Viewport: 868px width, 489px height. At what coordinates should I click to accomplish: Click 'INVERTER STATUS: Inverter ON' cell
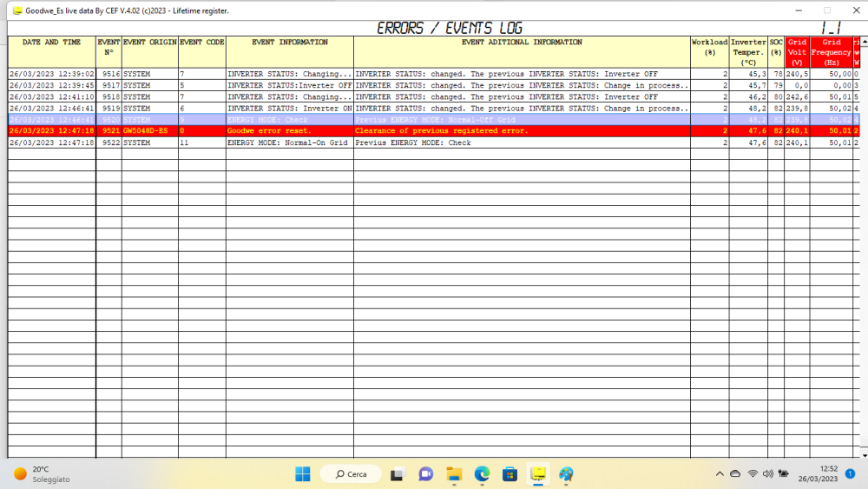[x=290, y=109]
